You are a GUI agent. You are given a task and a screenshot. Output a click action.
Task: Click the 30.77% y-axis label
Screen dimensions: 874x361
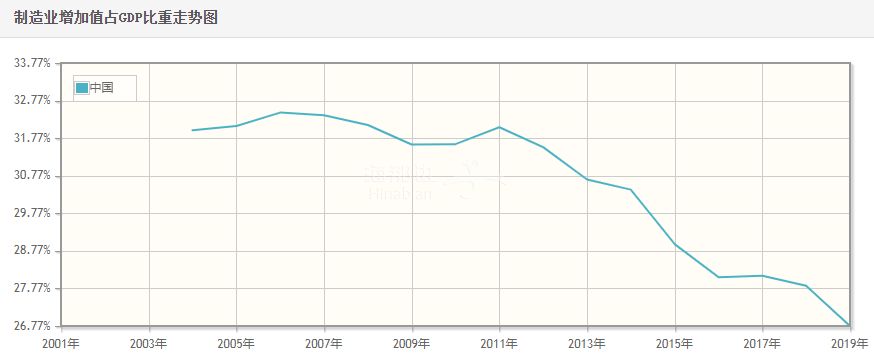(x=32, y=175)
